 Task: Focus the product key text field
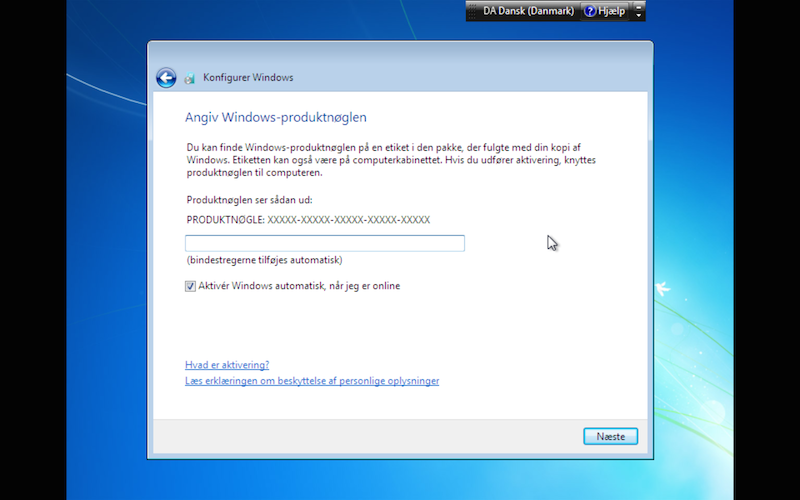[324, 243]
